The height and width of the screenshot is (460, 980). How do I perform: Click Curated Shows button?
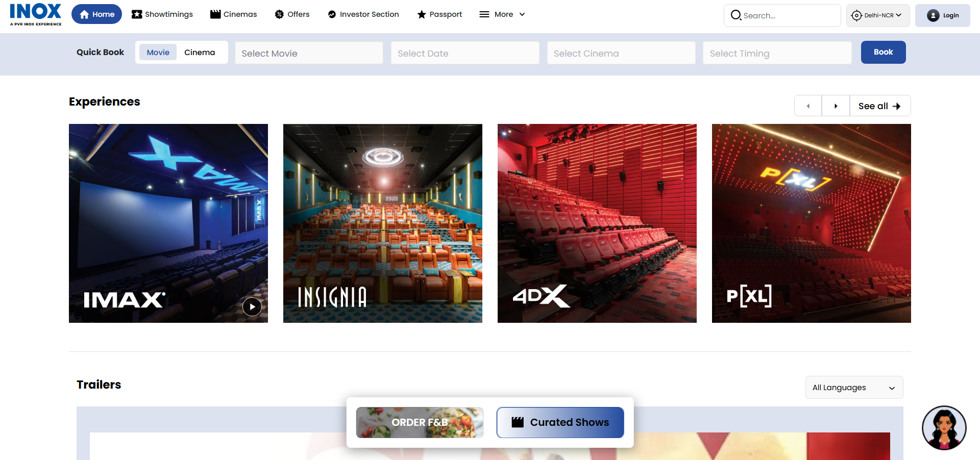click(560, 422)
